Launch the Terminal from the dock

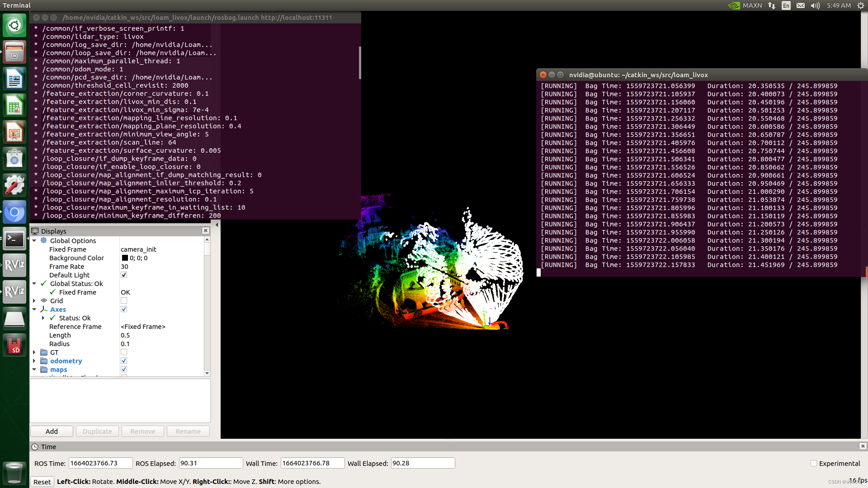coord(14,239)
